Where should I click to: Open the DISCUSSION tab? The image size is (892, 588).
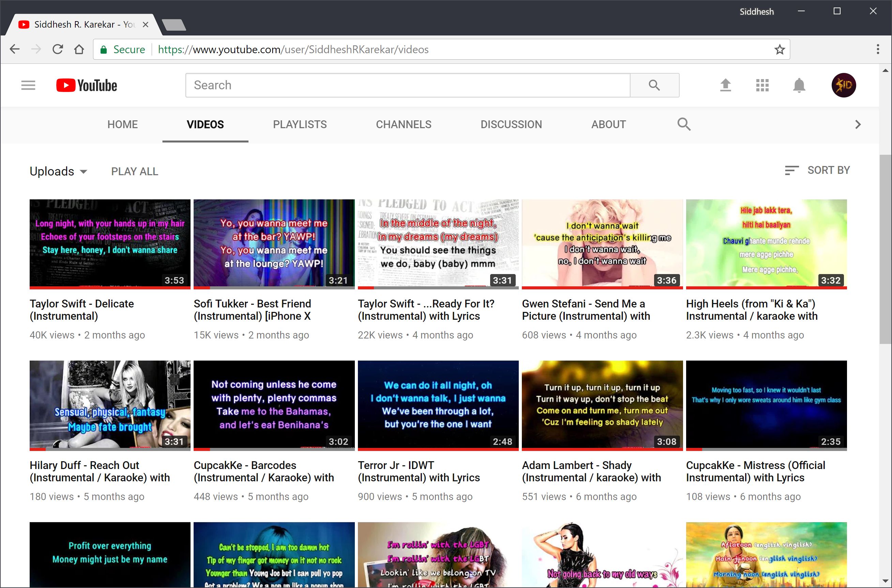tap(511, 124)
